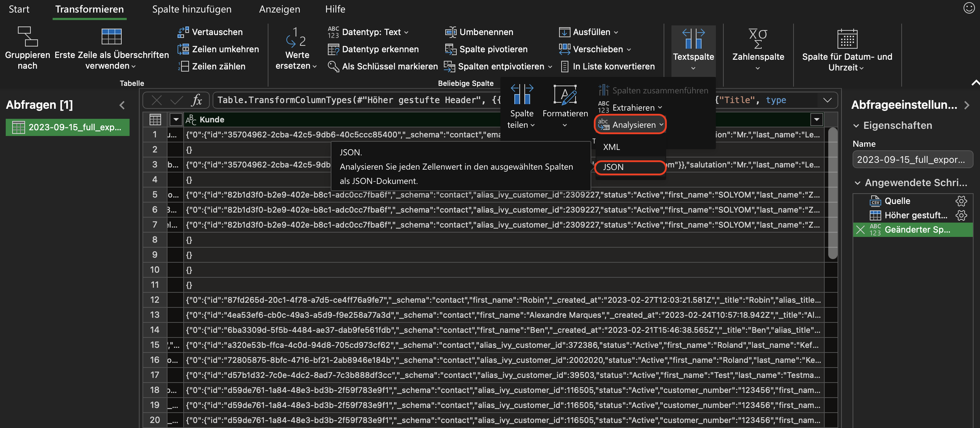Click In Liste konvertieren
This screenshot has height=428, width=980.
pos(608,66)
